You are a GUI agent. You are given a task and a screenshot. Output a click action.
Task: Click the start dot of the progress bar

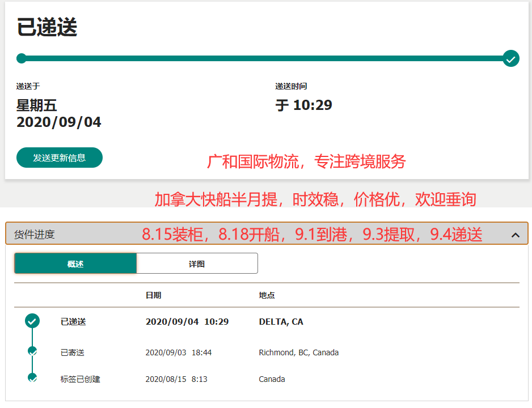22,58
